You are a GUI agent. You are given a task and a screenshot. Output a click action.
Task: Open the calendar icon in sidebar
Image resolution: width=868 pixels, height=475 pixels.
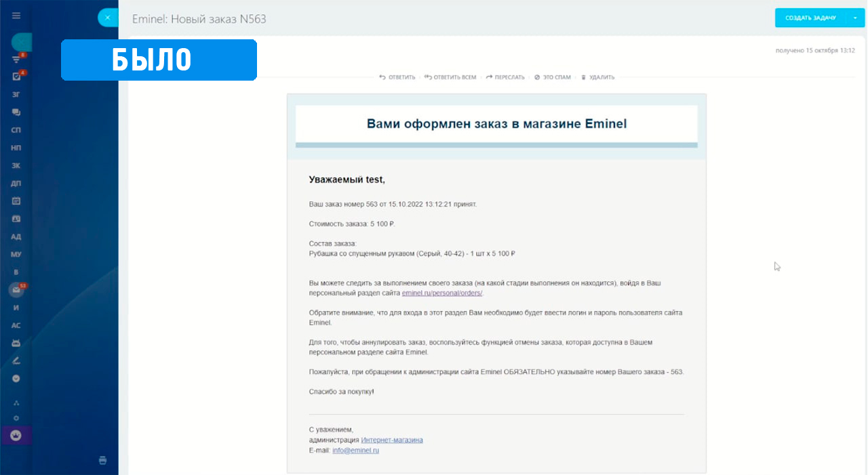[16, 201]
